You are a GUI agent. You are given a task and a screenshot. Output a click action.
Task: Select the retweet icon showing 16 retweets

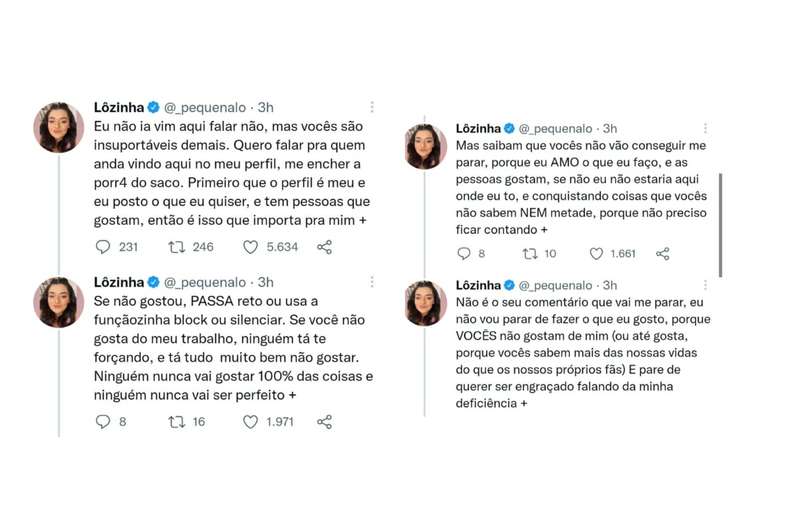(x=176, y=421)
